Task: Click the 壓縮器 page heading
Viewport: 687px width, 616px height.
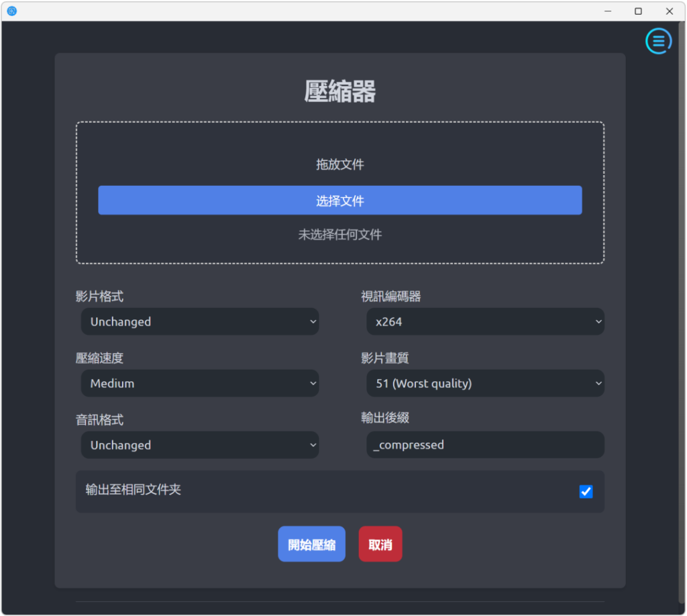Action: pos(340,92)
